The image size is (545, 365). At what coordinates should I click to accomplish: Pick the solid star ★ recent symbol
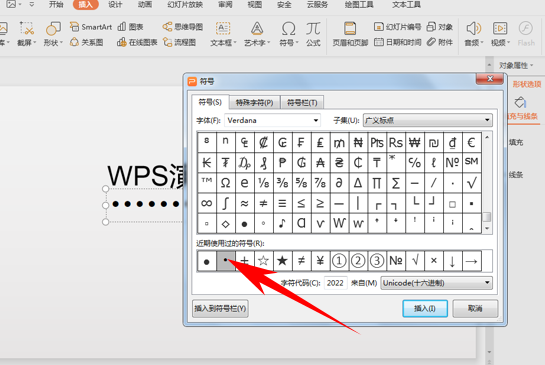(x=282, y=261)
